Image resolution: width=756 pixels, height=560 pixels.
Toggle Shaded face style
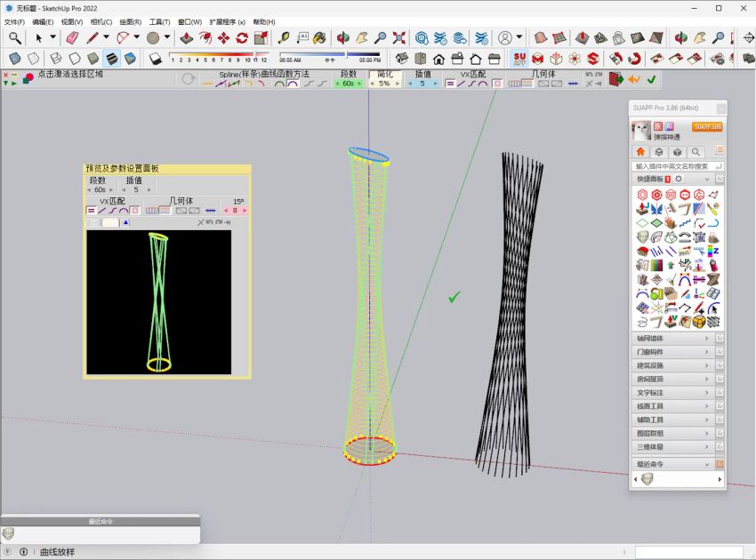click(x=93, y=59)
